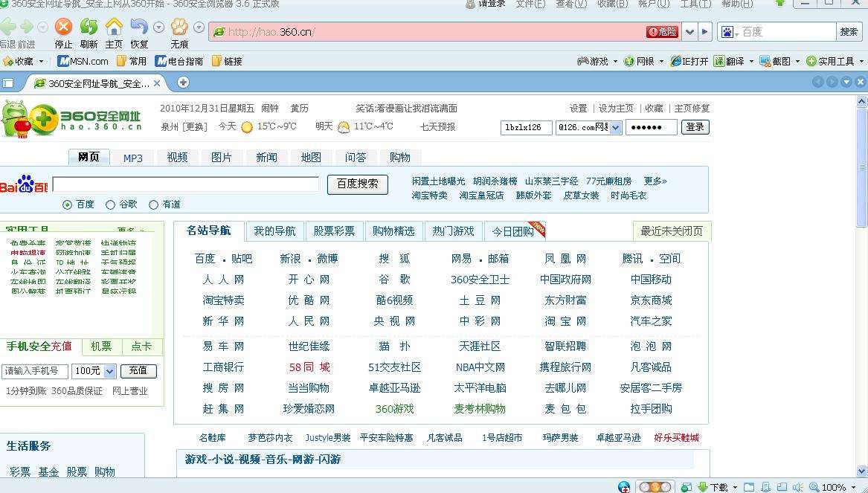Switch to the 股票彩票 tab

[334, 231]
